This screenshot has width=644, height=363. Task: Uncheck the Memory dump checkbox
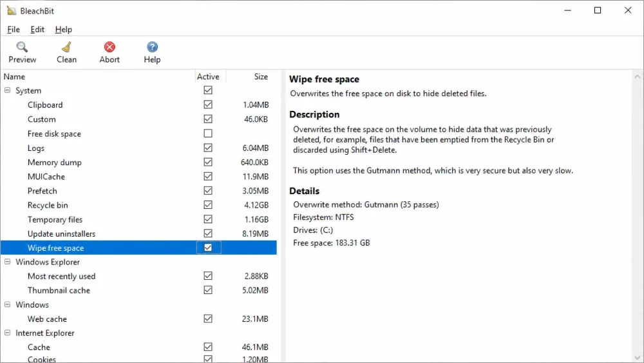[x=208, y=162]
